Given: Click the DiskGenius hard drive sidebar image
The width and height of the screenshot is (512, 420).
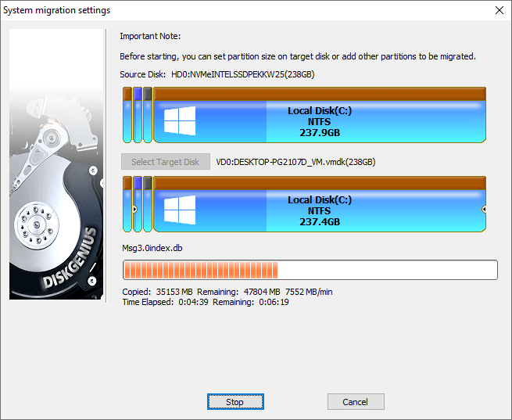Looking at the screenshot, I should pyautogui.click(x=56, y=164).
